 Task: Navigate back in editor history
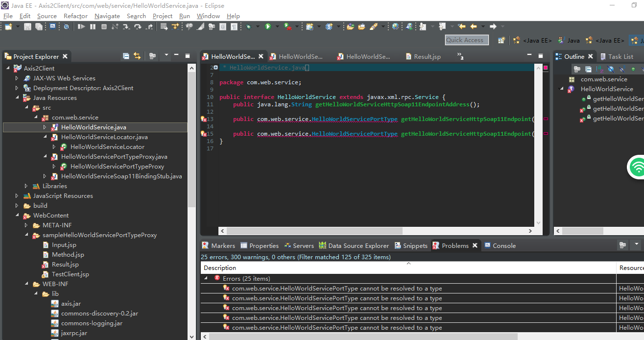pyautogui.click(x=474, y=26)
